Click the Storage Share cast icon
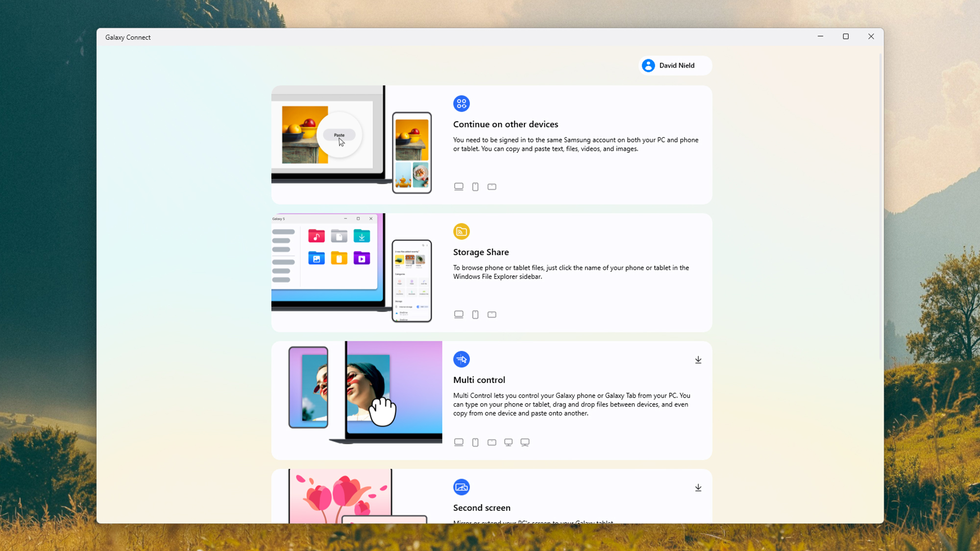This screenshot has width=980, height=551. click(x=461, y=231)
